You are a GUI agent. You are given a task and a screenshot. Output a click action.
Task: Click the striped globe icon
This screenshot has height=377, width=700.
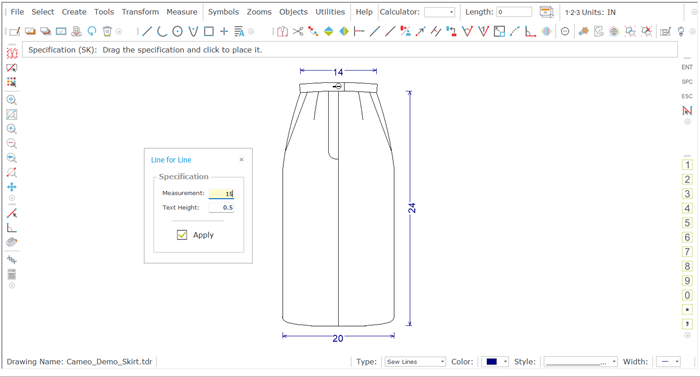546,31
